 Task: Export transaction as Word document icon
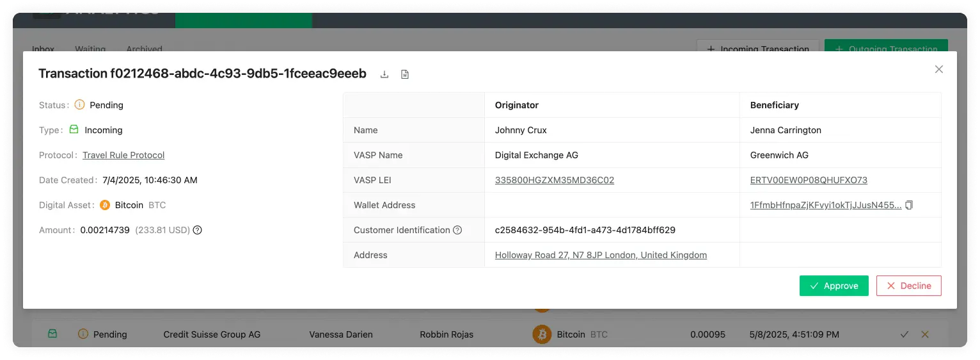405,74
